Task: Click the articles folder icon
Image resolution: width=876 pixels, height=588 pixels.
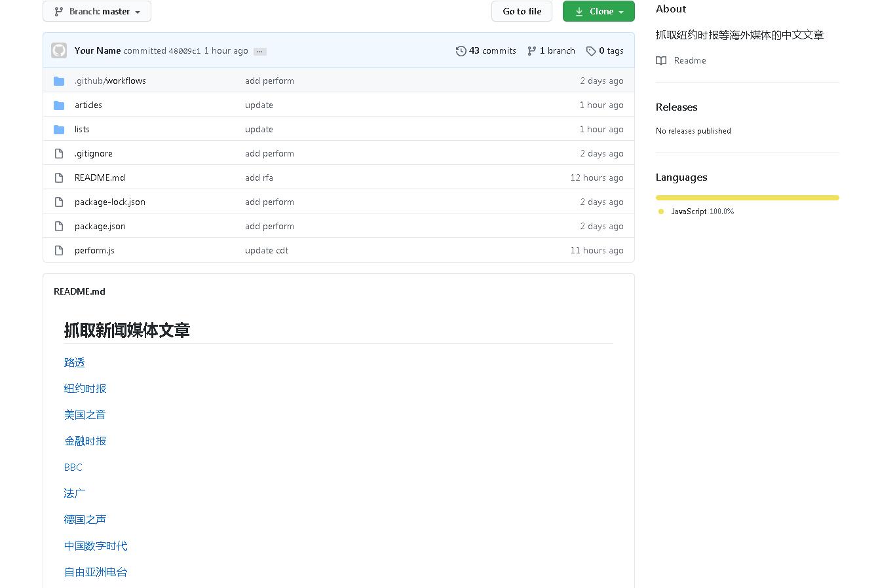Action: coord(59,105)
